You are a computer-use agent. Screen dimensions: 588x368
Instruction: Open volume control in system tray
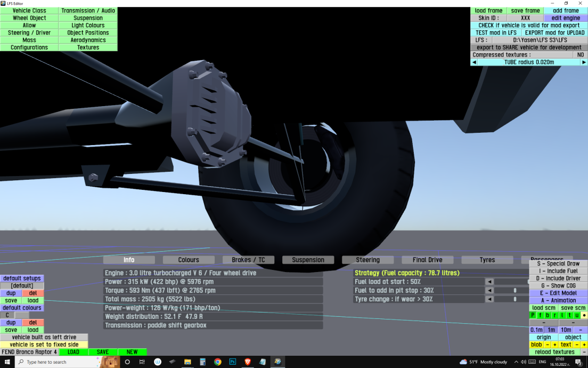click(x=524, y=362)
